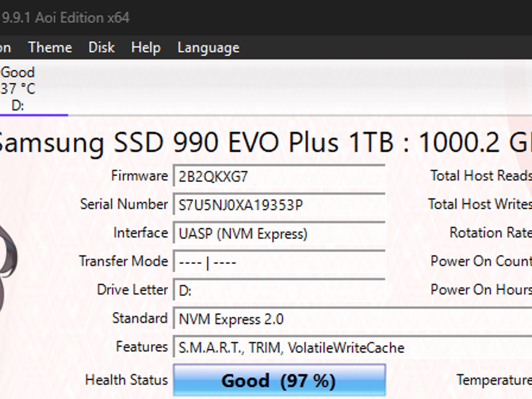The image size is (532, 399).
Task: Click the Temperature label
Action: [494, 381]
